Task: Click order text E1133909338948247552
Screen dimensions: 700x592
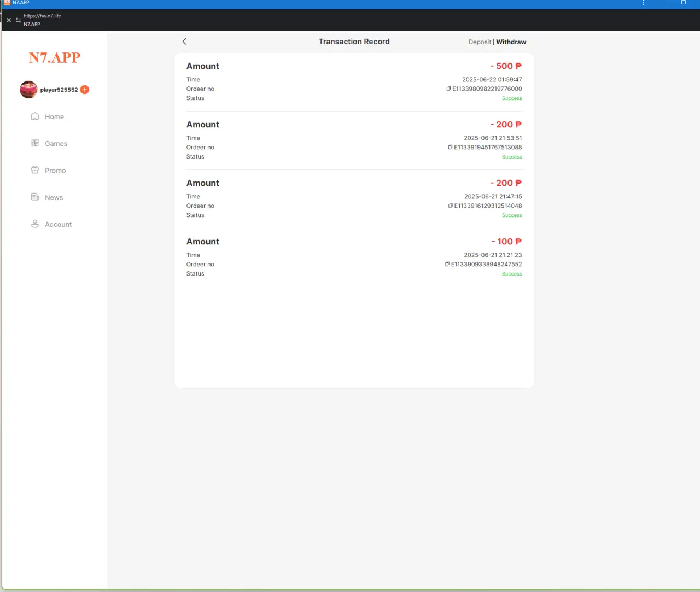Action: click(x=487, y=265)
